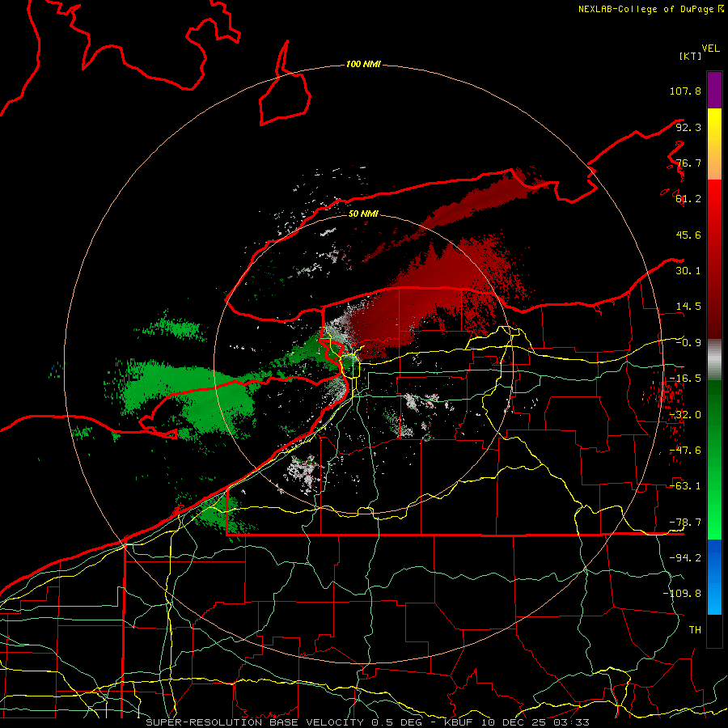
Task: Click the 50 NMI range ring label
Action: tap(363, 214)
